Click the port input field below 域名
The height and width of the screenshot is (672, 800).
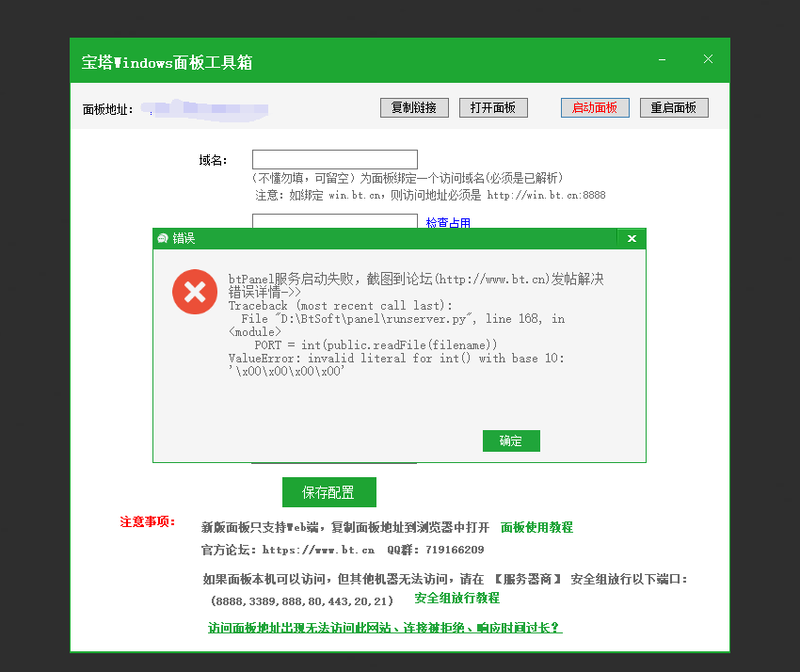tap(335, 221)
